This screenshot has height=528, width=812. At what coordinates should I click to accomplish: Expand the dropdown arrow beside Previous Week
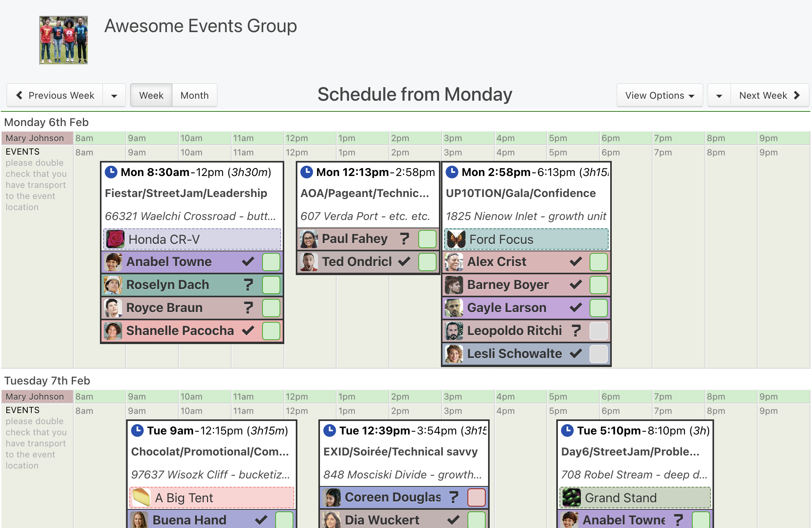[x=114, y=95]
